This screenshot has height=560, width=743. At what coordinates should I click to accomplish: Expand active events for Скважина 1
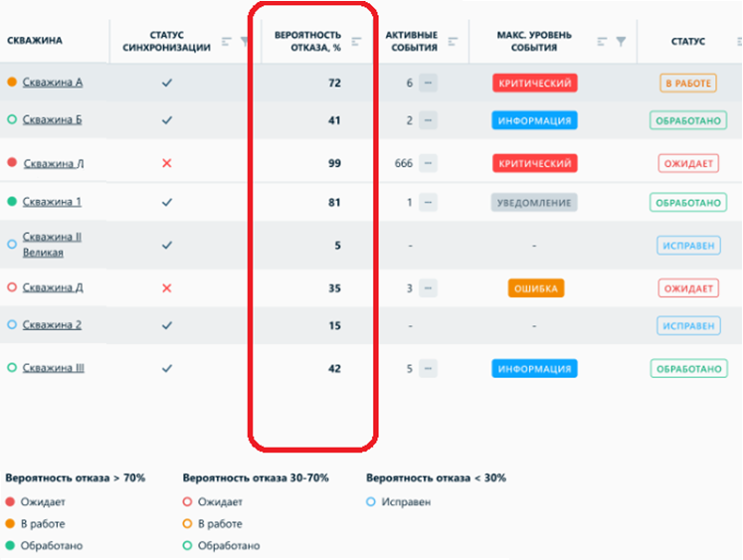pos(428,203)
